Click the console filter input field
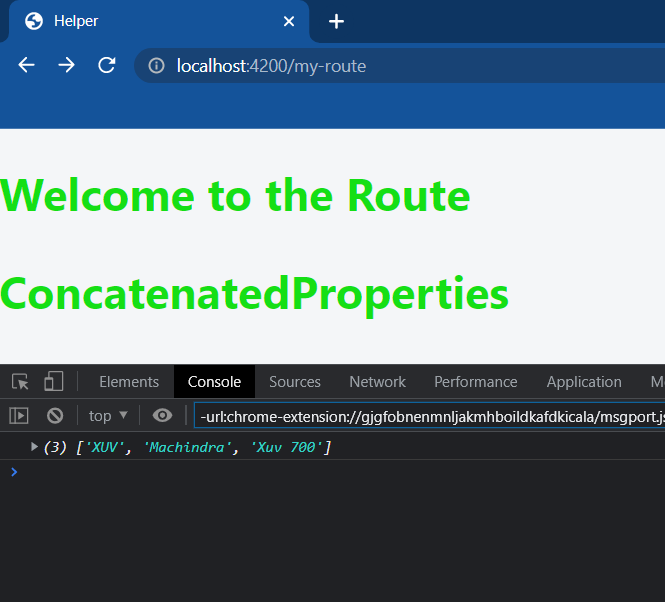 coord(429,416)
